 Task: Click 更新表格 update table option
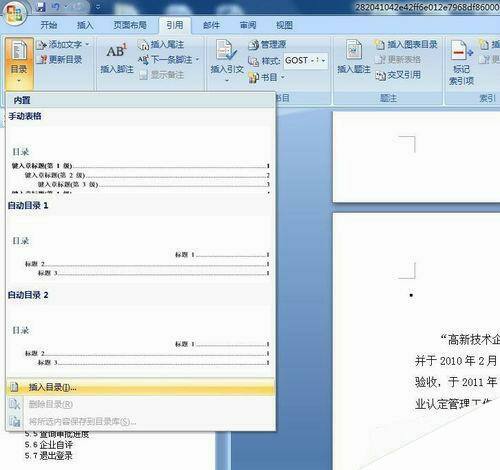click(398, 60)
